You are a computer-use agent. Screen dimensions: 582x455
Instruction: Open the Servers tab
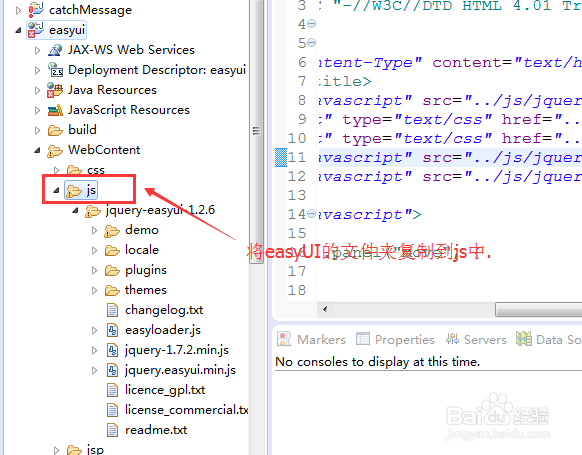tap(476, 339)
